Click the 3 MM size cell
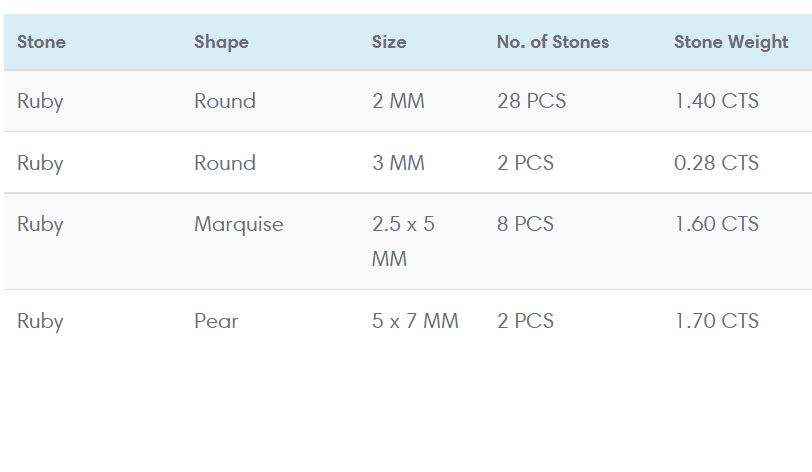 point(398,163)
